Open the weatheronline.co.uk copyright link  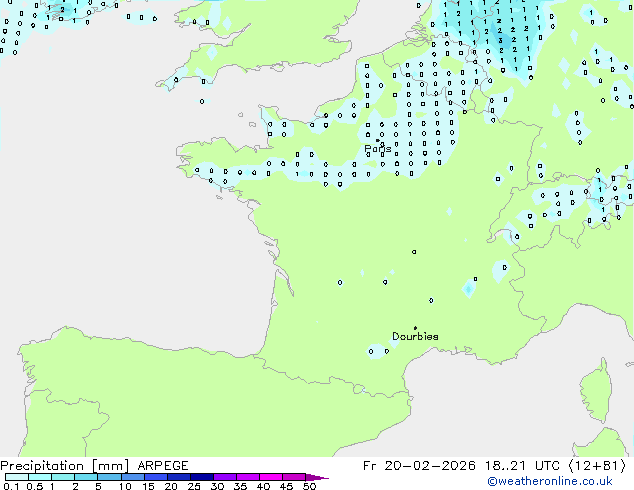click(x=550, y=481)
